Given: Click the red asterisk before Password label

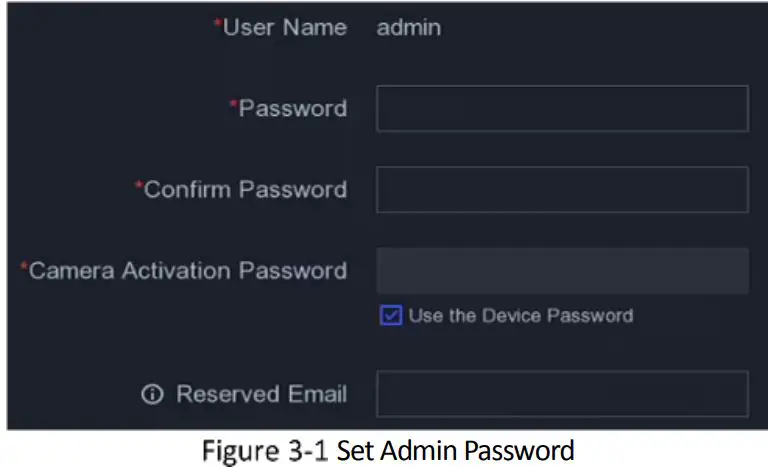Looking at the screenshot, I should (x=233, y=104).
